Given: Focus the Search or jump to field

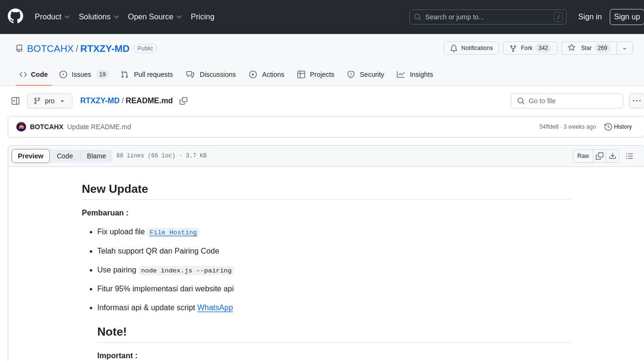Looking at the screenshot, I should coord(488,17).
